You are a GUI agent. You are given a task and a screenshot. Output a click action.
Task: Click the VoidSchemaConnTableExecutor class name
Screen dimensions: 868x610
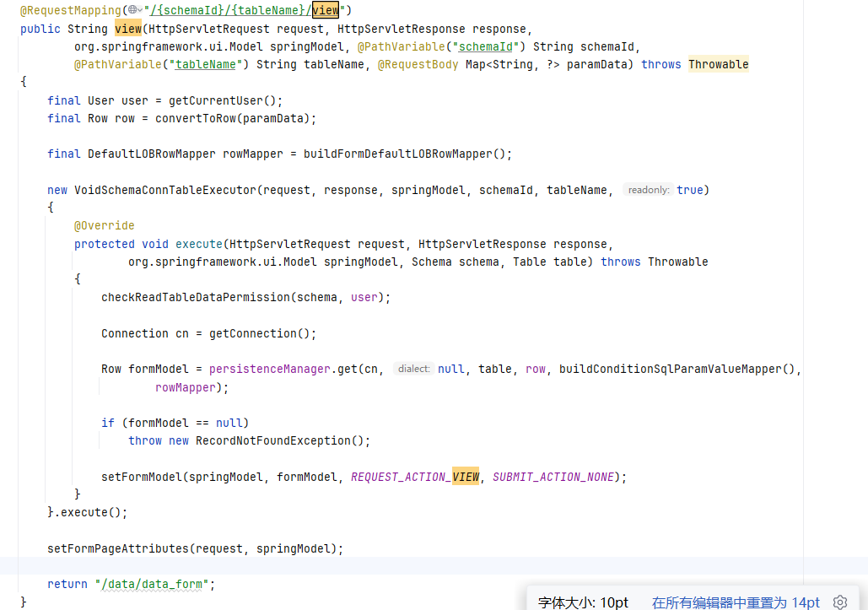[164, 190]
